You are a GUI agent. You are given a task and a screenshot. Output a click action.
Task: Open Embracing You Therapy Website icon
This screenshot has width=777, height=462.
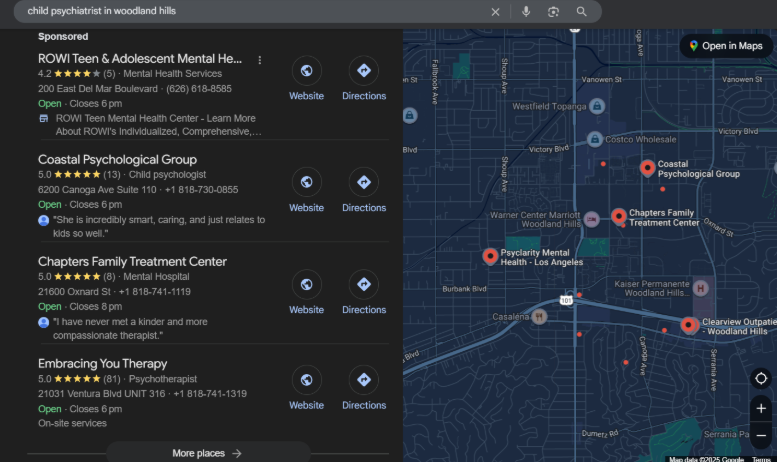click(x=306, y=380)
